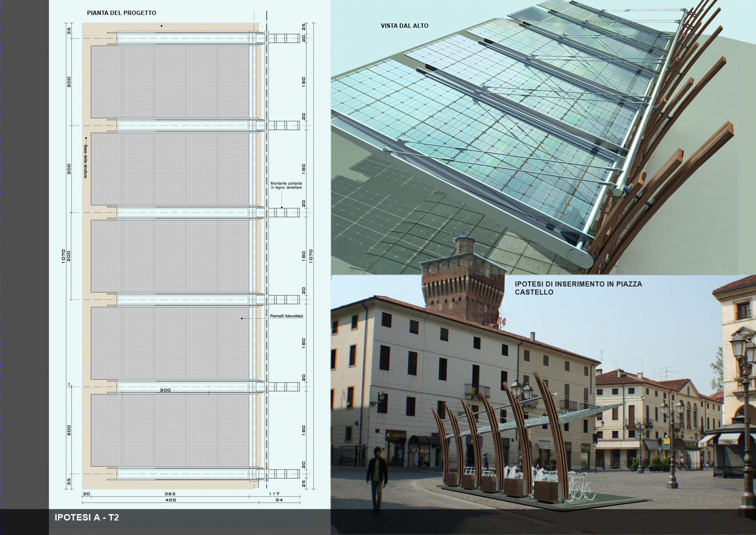Viewport: 756px width, 535px height.
Task: Click the "405" dimension value
Action: point(170,500)
